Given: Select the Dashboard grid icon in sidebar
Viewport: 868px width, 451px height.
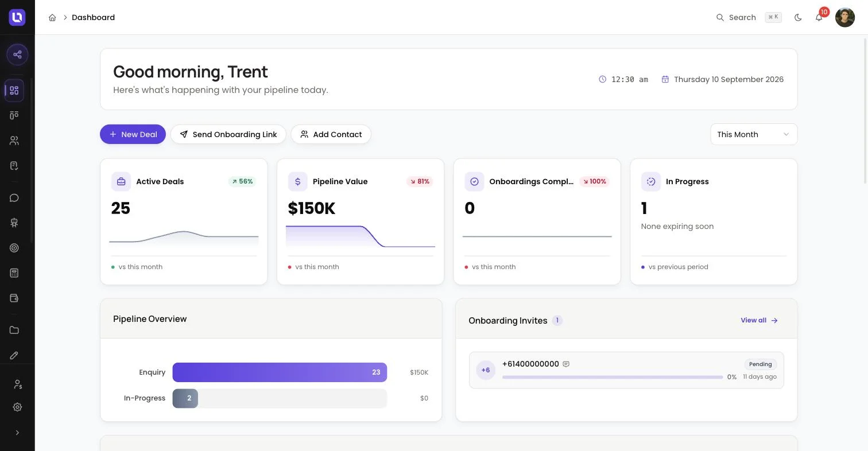Looking at the screenshot, I should point(14,90).
